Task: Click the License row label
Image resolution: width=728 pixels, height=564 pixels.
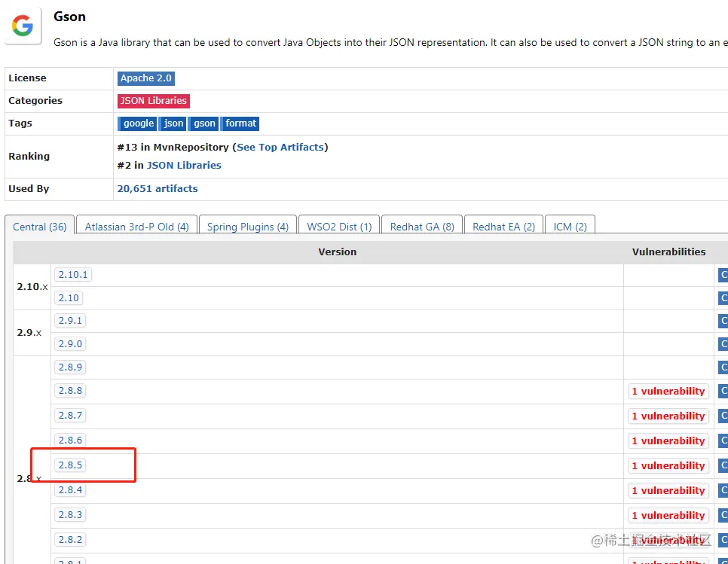Action: coord(27,78)
